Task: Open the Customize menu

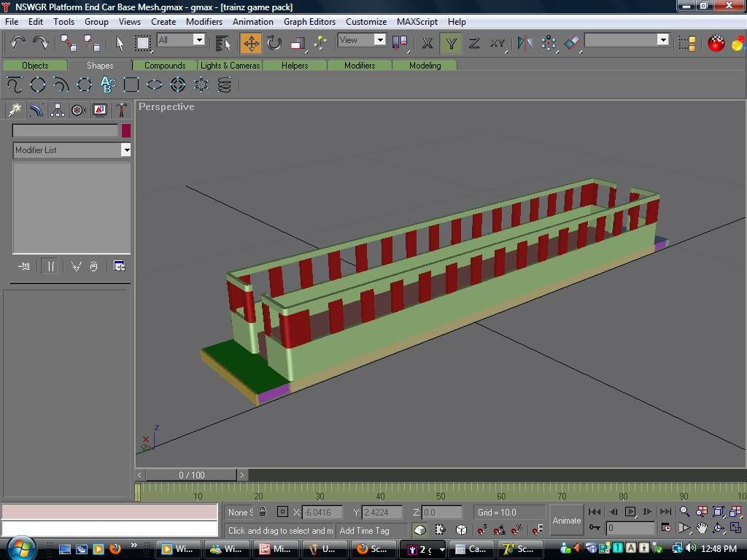Action: [366, 22]
